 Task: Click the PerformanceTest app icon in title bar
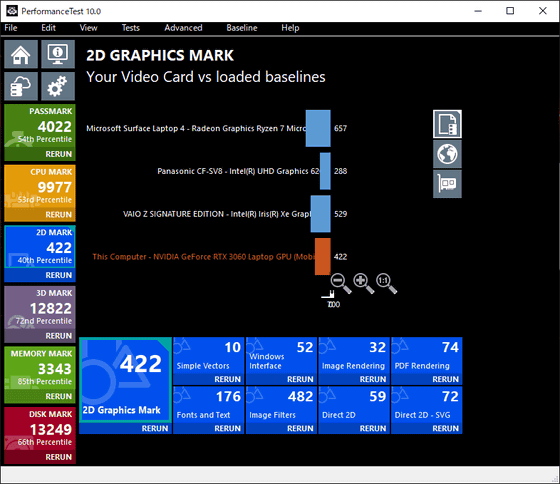tap(12, 11)
